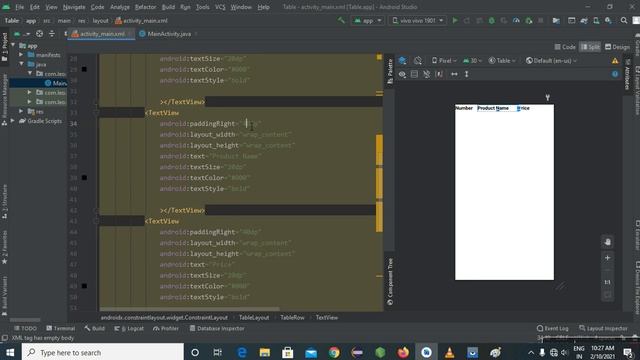Start debugging with the green bug icon
The image size is (640, 360).
pos(491,20)
